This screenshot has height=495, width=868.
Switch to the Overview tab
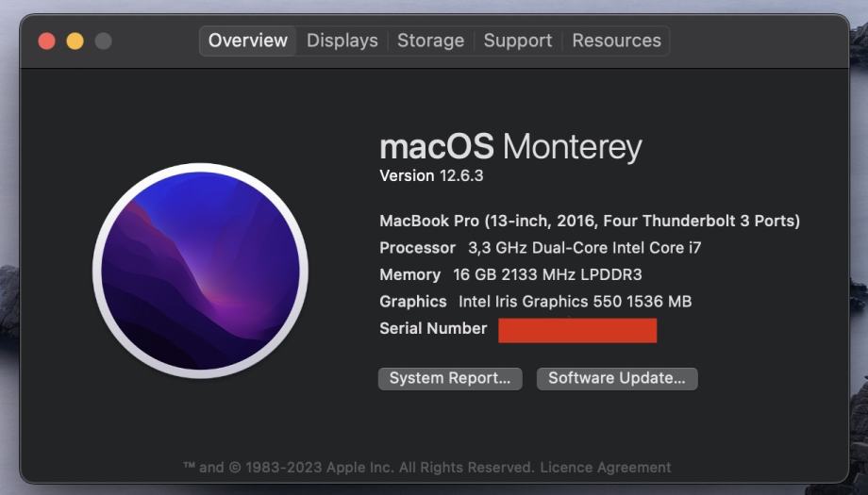[x=247, y=41]
